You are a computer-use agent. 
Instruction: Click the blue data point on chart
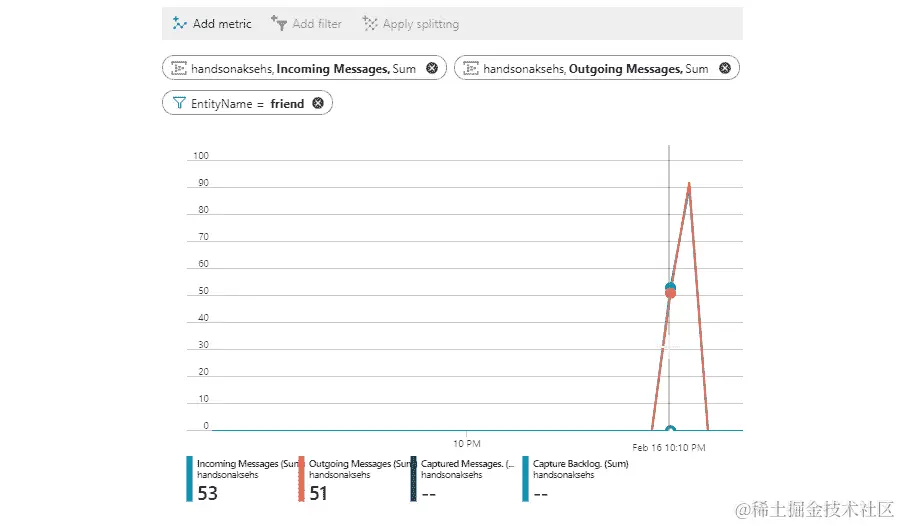670,286
